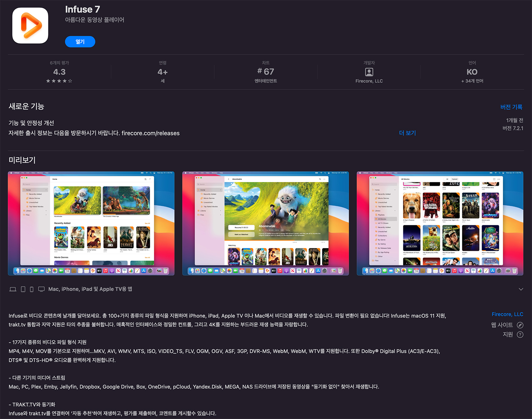Click the firecore.com/releases text
The width and height of the screenshot is (532, 419).
point(150,133)
